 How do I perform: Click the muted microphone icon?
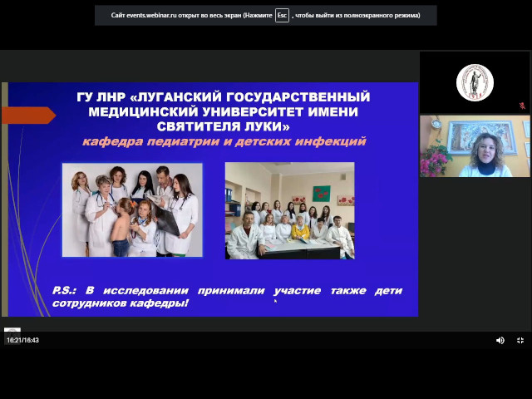523,106
